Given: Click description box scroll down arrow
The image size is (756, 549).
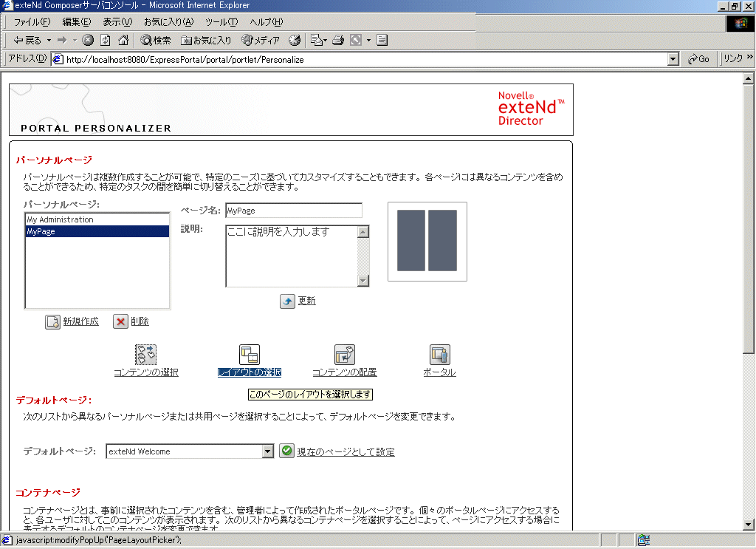Looking at the screenshot, I should pyautogui.click(x=363, y=280).
